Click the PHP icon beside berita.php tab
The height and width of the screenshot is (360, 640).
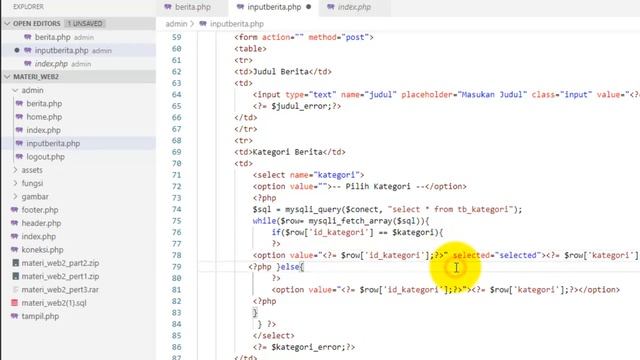pos(168,7)
